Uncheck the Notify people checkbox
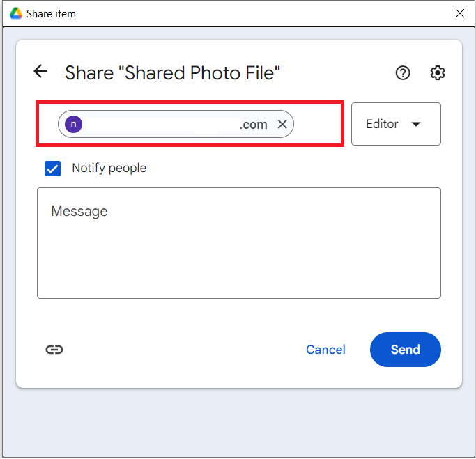The image size is (476, 459). point(53,169)
